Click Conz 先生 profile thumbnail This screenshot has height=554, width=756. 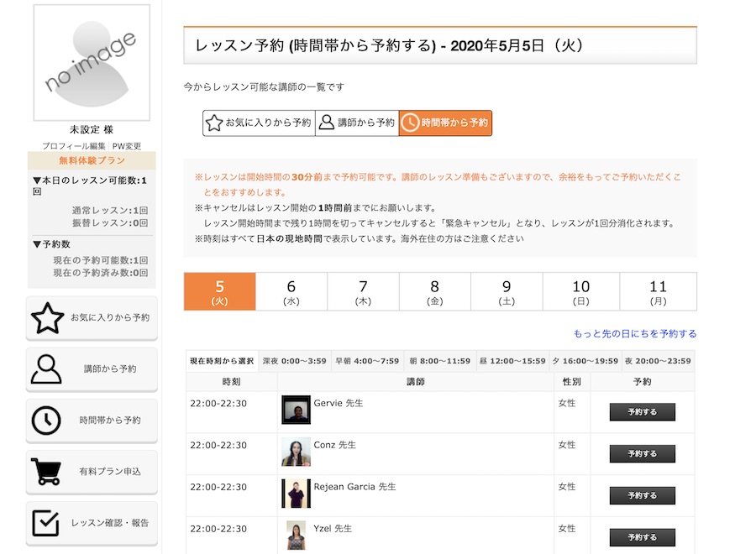coord(296,452)
